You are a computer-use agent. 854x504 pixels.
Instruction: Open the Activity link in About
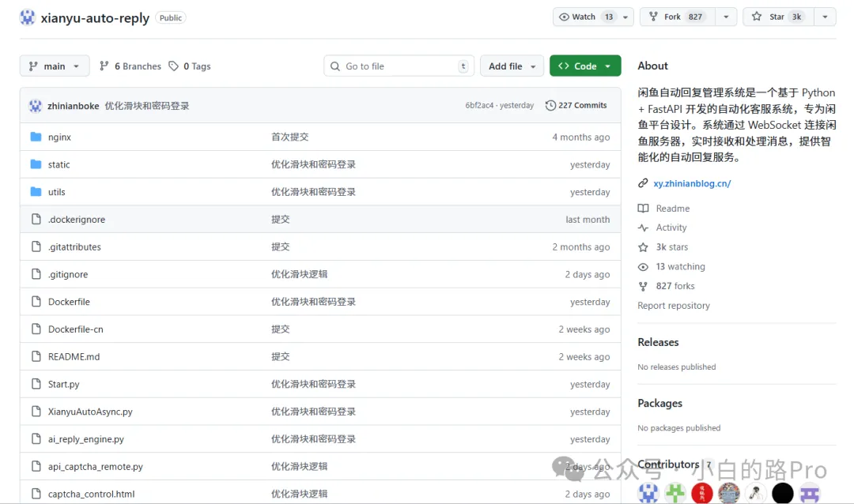tap(671, 228)
